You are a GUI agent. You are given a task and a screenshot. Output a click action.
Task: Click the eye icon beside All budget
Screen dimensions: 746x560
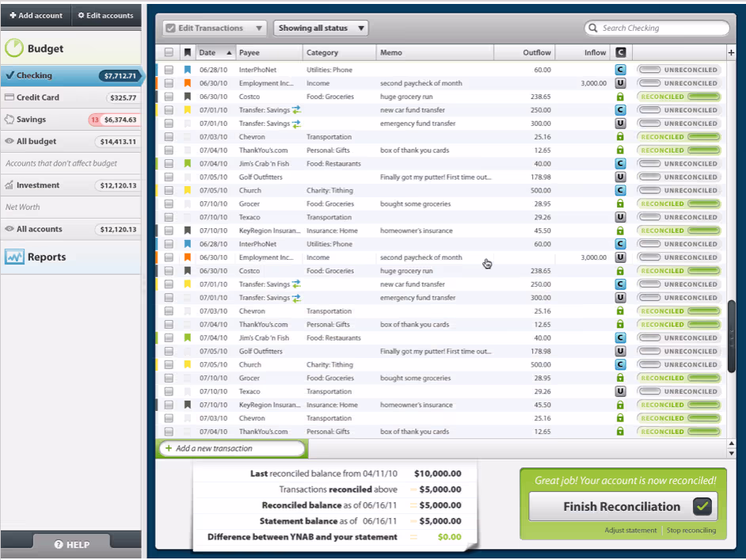(9, 141)
